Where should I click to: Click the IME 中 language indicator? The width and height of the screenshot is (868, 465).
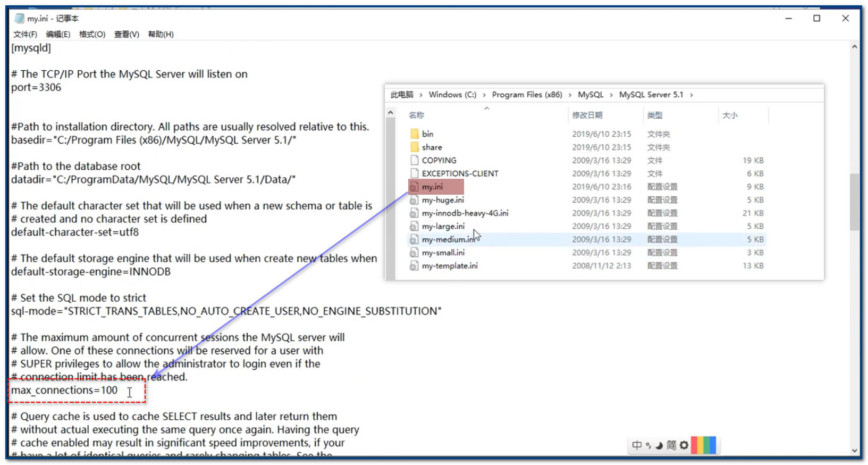[637, 445]
